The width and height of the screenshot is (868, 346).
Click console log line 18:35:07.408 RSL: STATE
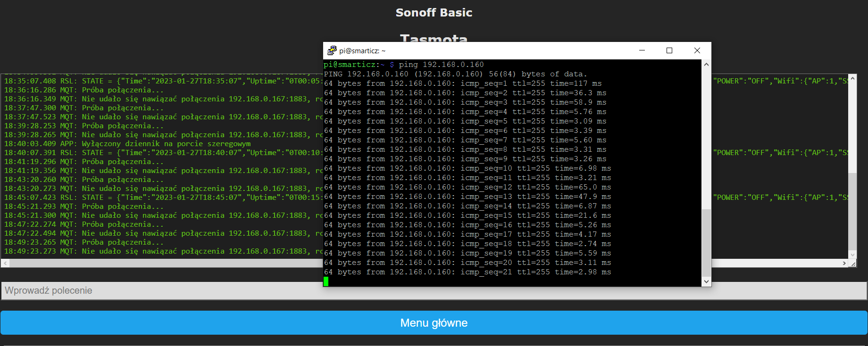(x=163, y=81)
